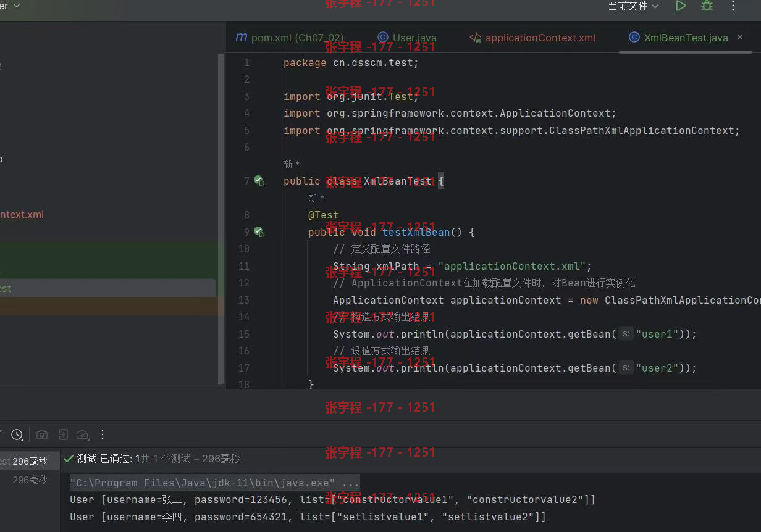Select the second test result row showing 296毫秒
Image resolution: width=761 pixels, height=532 pixels.
click(x=30, y=480)
